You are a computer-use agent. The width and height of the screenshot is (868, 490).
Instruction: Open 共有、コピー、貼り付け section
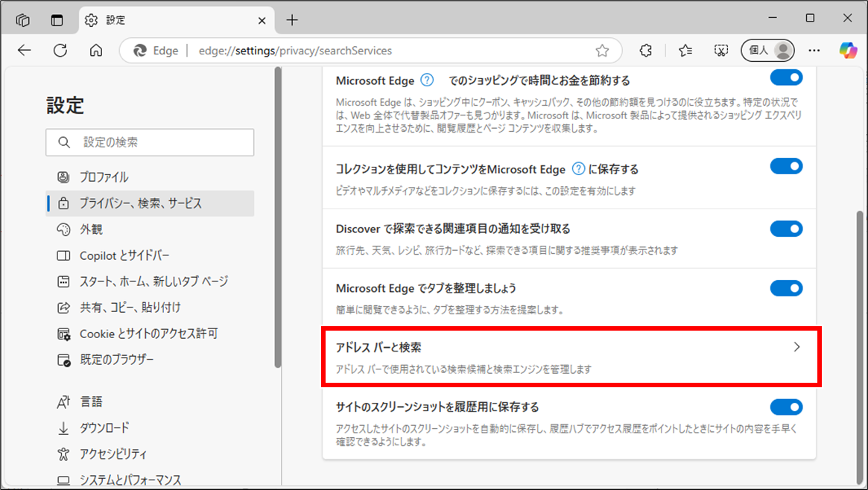[x=150, y=308]
